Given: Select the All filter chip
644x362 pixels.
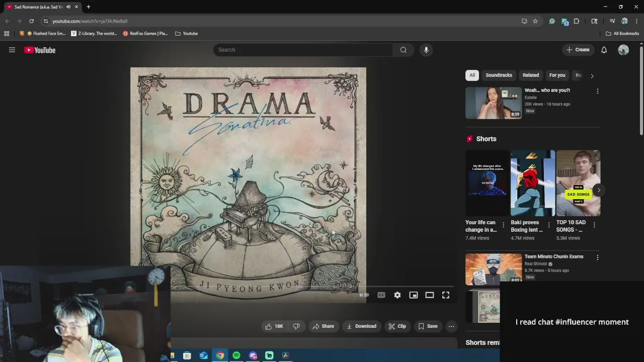Looking at the screenshot, I should coord(472,75).
